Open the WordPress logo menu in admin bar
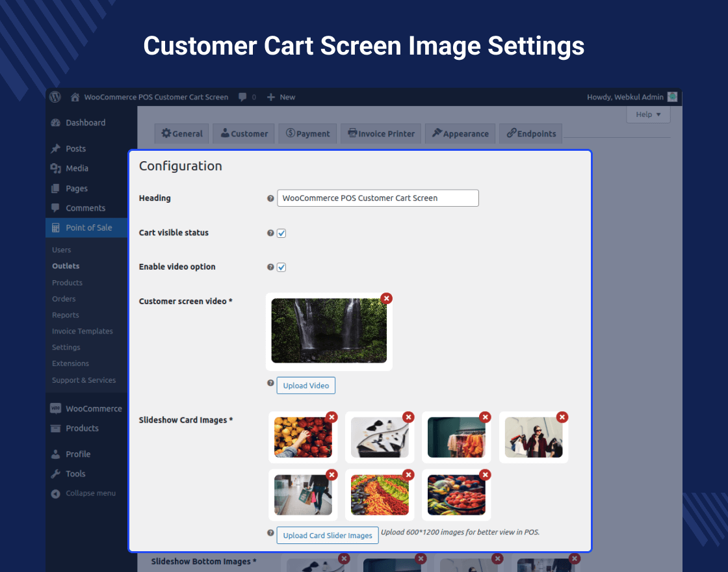Viewport: 728px width, 572px height. (55, 97)
